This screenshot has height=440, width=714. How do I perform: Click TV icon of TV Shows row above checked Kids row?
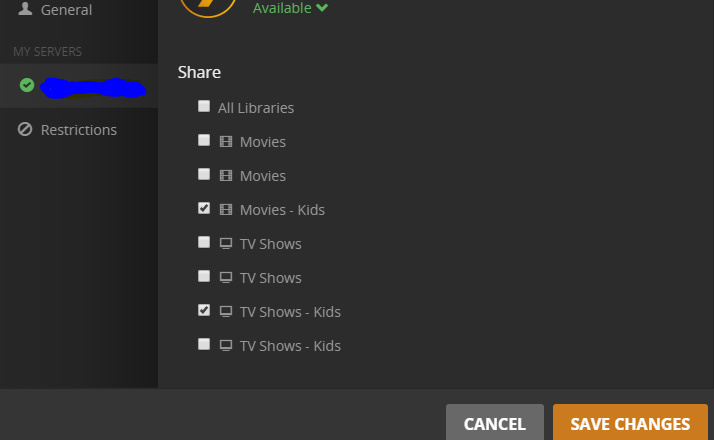coord(226,278)
